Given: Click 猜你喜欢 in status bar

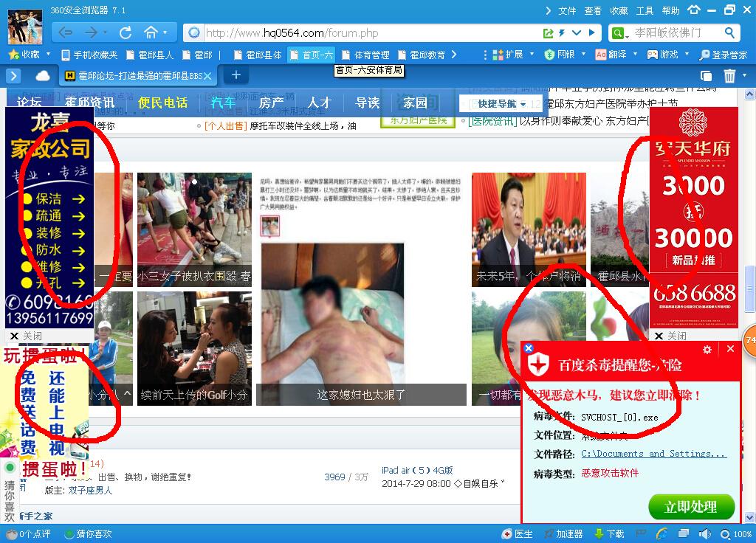Looking at the screenshot, I should 89,534.
